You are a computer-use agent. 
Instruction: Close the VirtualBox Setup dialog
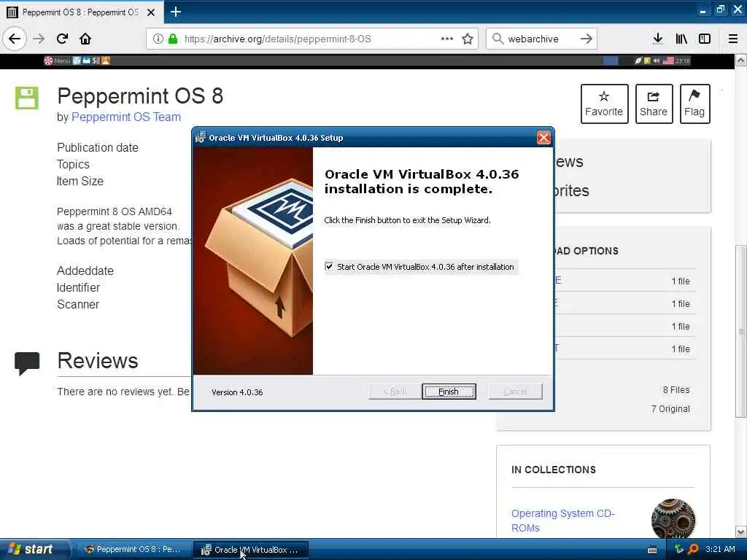click(543, 138)
